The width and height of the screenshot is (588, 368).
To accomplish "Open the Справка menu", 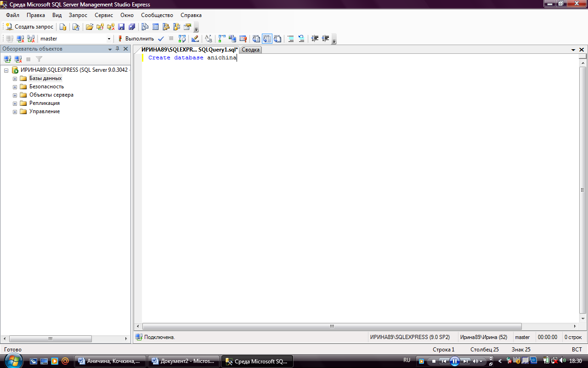I will [x=191, y=15].
